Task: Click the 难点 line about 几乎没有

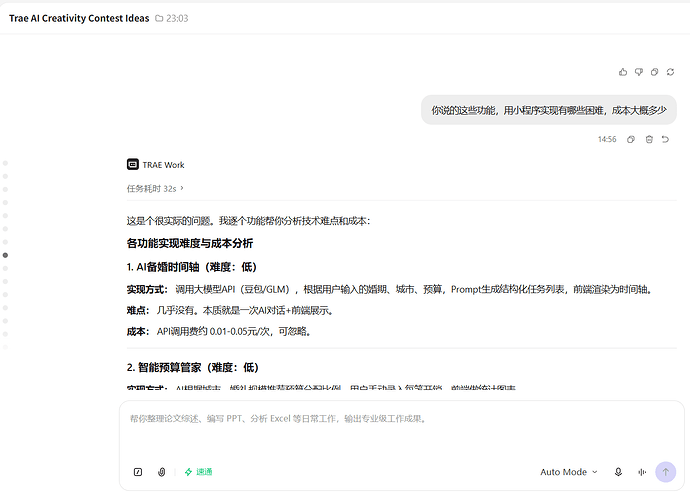Action: (x=231, y=310)
